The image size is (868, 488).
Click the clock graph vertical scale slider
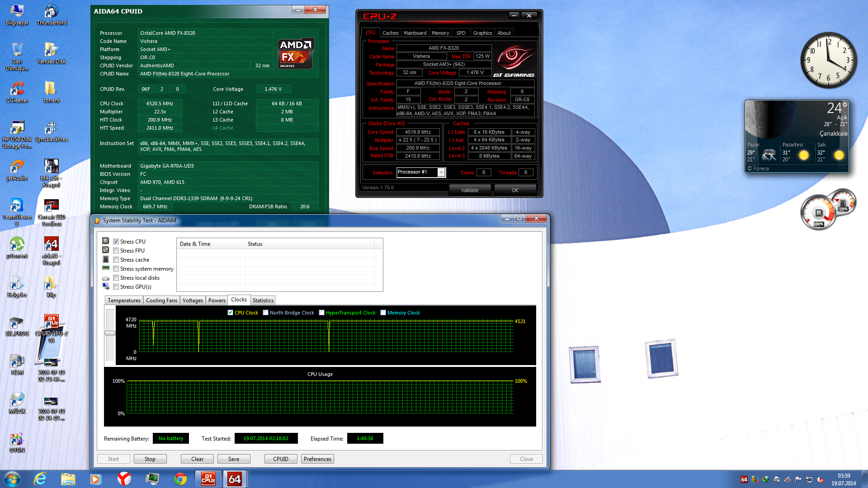pyautogui.click(x=110, y=333)
